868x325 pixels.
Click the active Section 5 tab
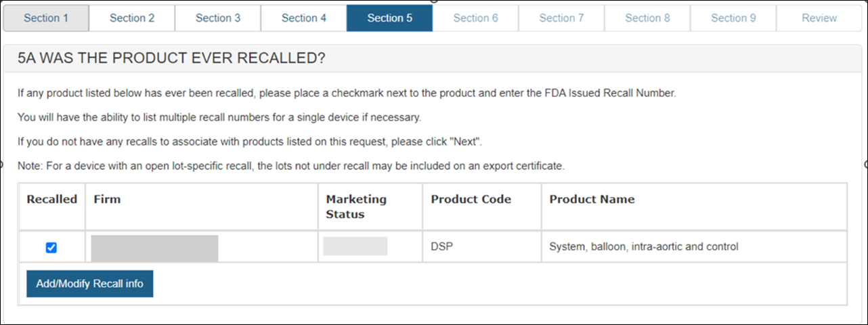point(390,18)
